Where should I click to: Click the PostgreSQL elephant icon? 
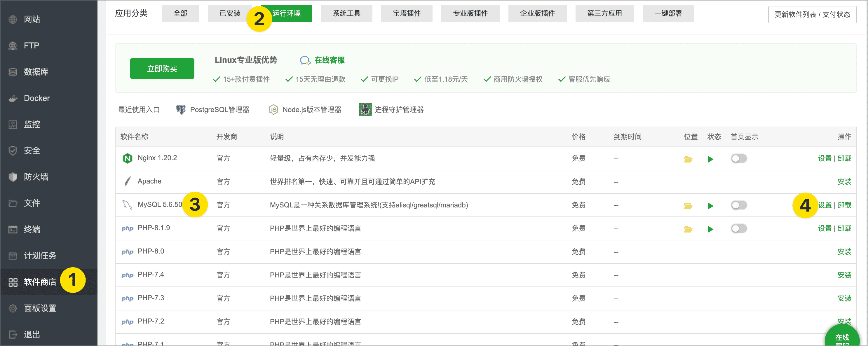click(181, 109)
